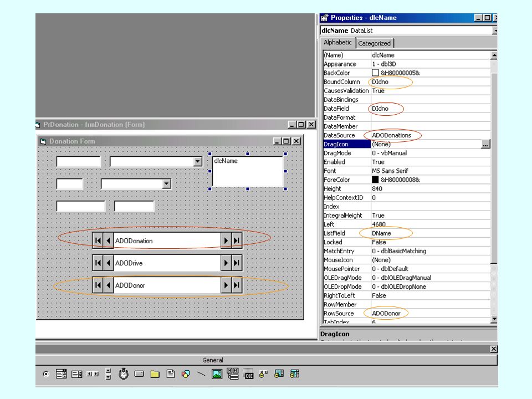Select the Line tool

click(x=201, y=374)
